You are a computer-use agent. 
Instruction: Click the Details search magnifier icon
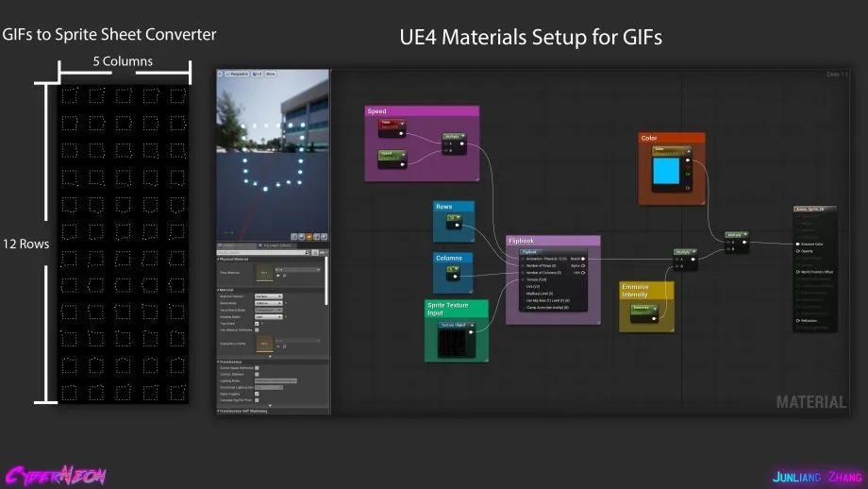click(308, 253)
